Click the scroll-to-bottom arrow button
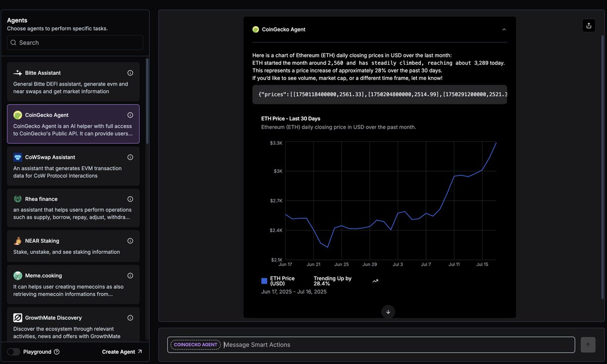 pyautogui.click(x=388, y=311)
